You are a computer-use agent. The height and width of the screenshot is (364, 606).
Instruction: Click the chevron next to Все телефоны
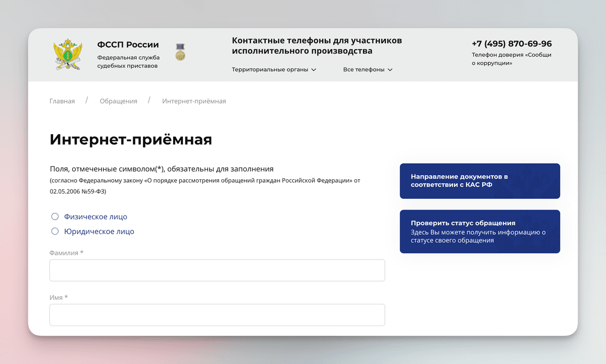(389, 70)
